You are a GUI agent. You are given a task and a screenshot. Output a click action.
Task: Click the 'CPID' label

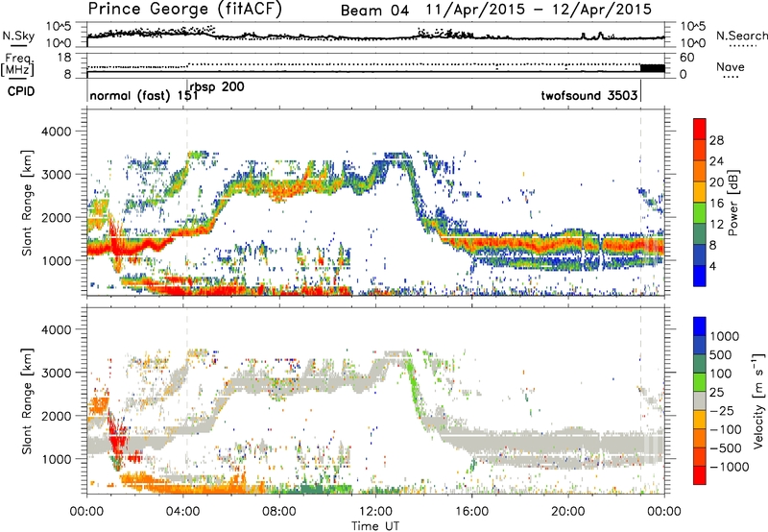click(21, 91)
